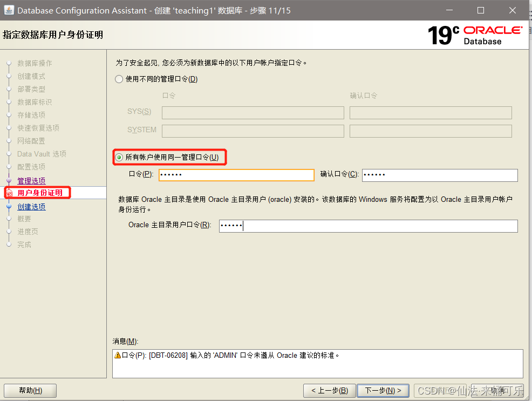The height and width of the screenshot is (401, 532).
Task: Click the DBT-06208 warning message text
Action: (231, 355)
